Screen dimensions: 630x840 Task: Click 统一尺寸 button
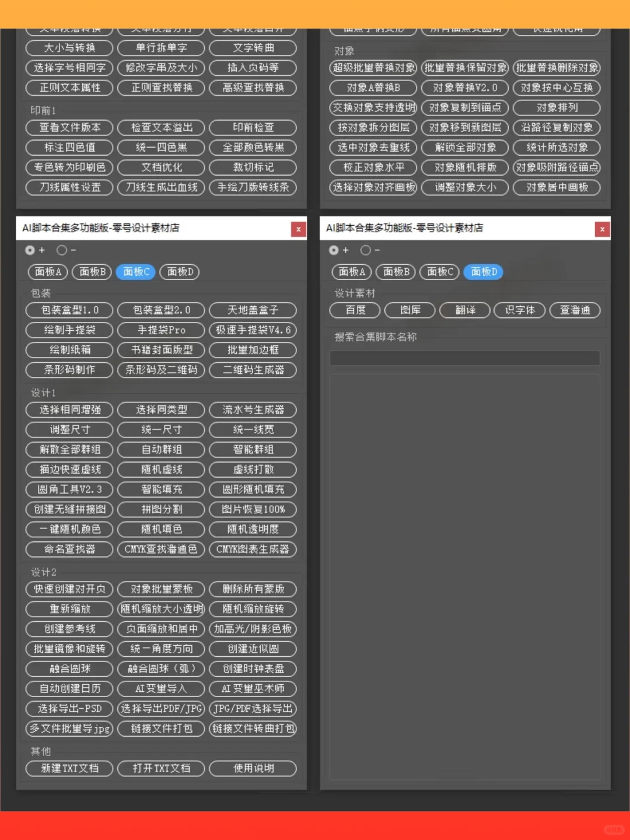tap(161, 430)
